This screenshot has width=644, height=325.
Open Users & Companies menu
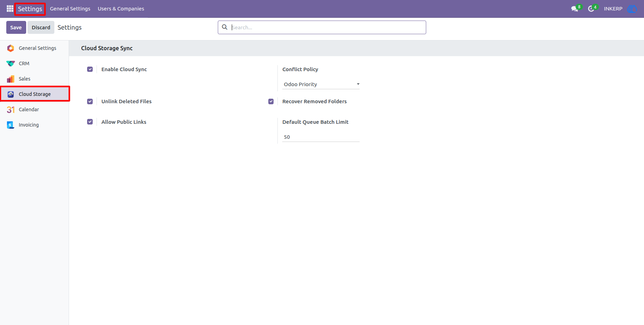click(x=121, y=9)
